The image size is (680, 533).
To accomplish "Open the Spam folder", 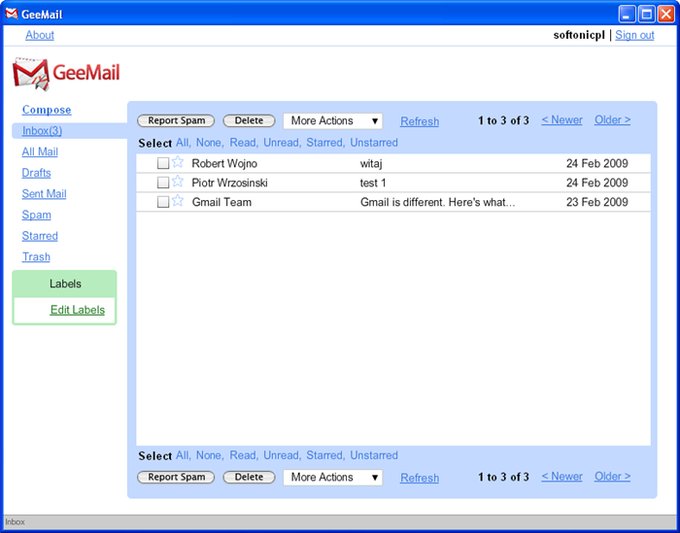I will (x=36, y=215).
